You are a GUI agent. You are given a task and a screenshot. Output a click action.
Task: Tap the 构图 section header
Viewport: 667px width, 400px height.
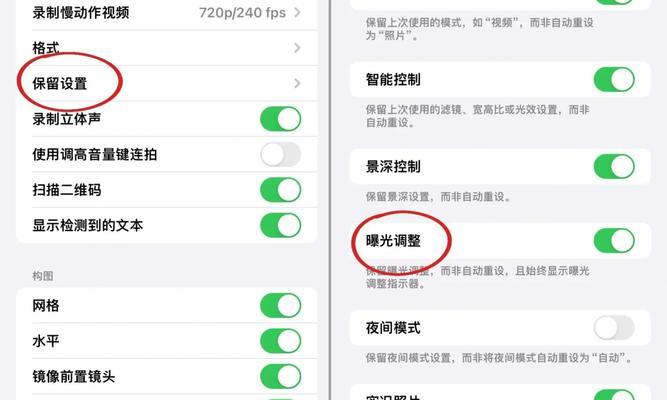(43, 276)
